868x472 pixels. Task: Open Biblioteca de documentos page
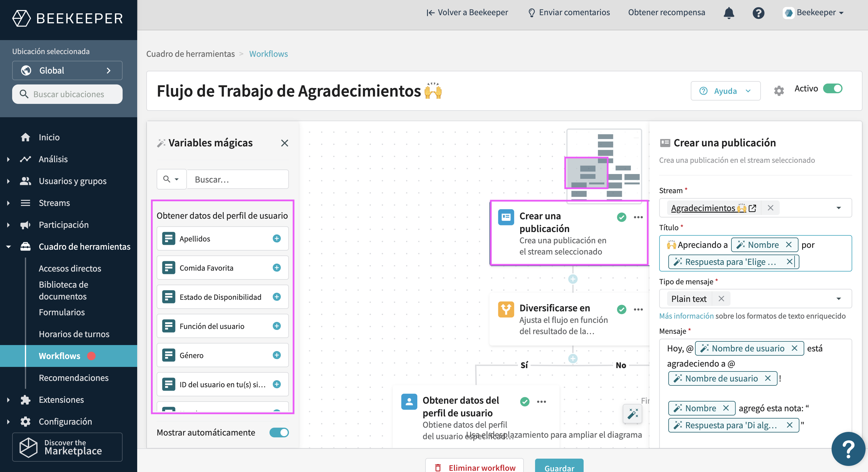[63, 290]
